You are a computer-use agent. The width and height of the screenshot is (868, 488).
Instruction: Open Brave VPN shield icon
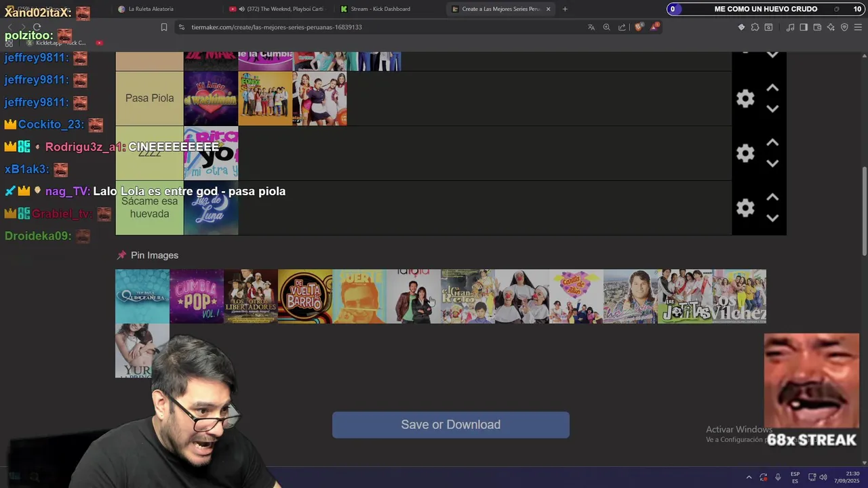(x=844, y=27)
